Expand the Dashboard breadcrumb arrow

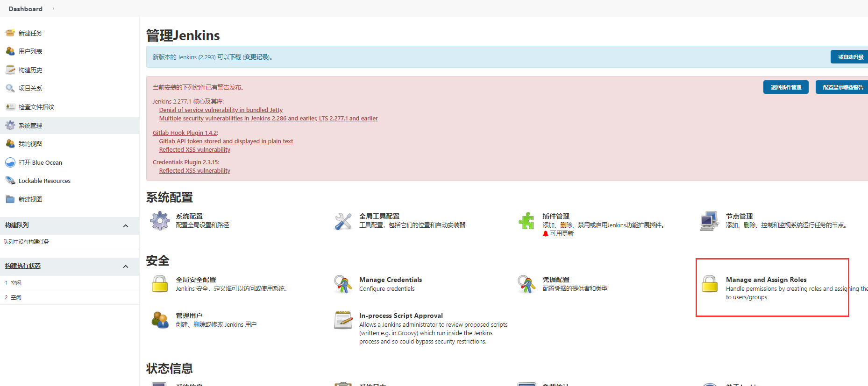53,9
